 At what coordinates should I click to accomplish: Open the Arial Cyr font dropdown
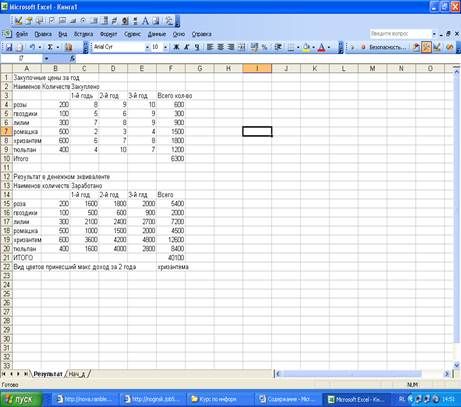(x=147, y=47)
